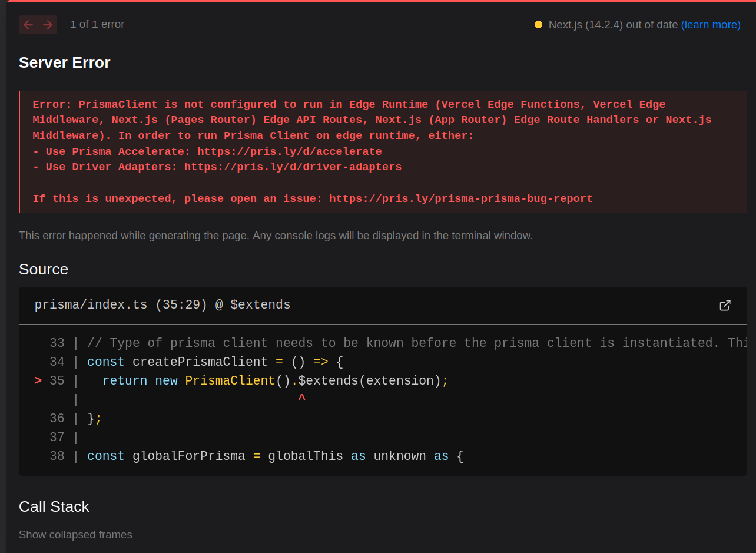Open the learn more link
756x553 pixels.
[711, 25]
